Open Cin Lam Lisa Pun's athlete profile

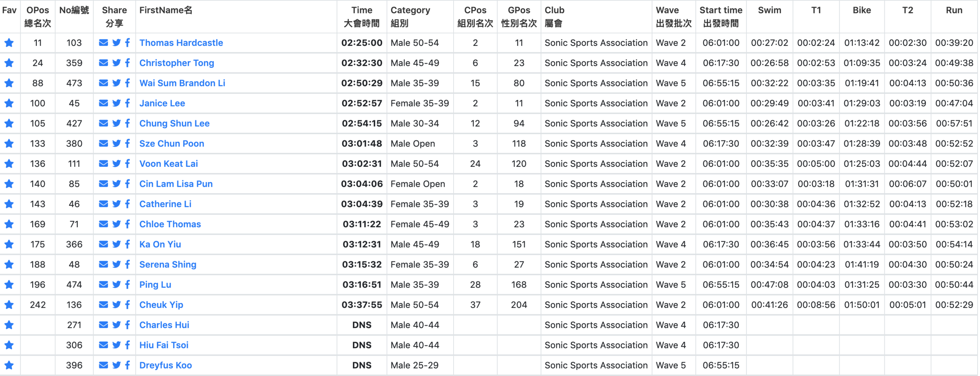(175, 184)
